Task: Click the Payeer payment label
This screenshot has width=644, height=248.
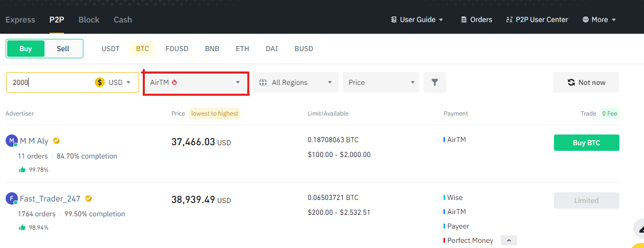Action: pyautogui.click(x=458, y=226)
